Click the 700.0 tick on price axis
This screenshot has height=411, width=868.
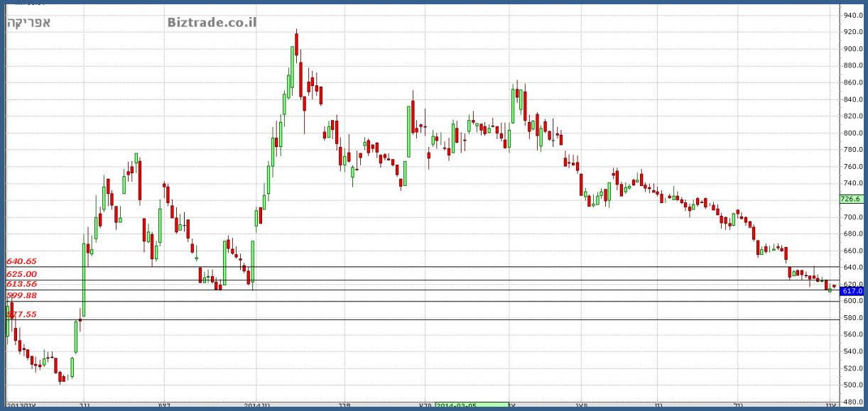(x=852, y=217)
